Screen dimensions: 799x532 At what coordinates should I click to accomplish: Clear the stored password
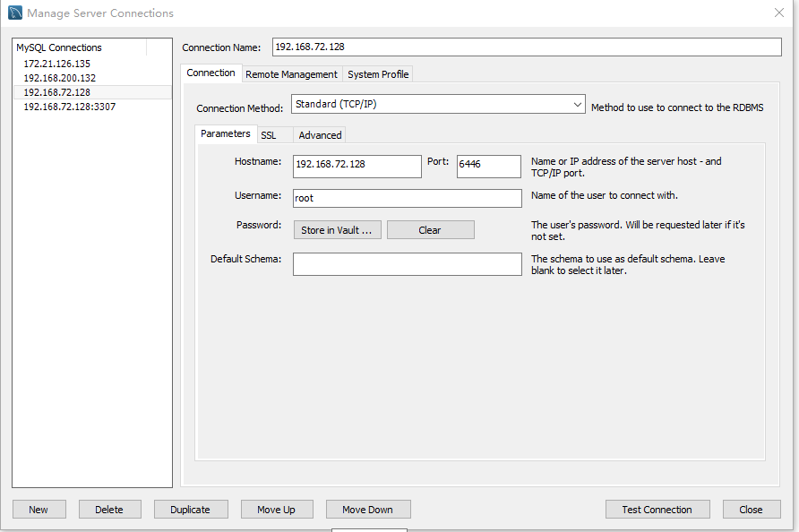430,230
